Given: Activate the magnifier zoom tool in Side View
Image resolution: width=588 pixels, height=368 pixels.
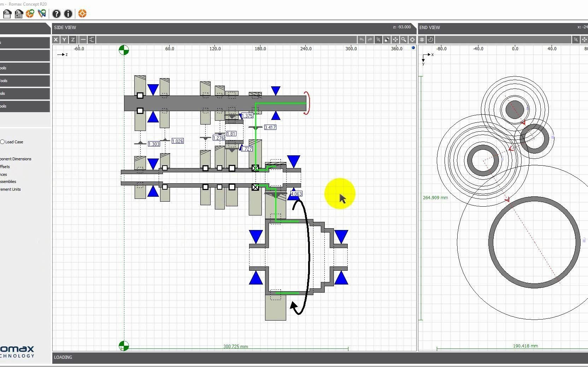Looking at the screenshot, I should [404, 40].
